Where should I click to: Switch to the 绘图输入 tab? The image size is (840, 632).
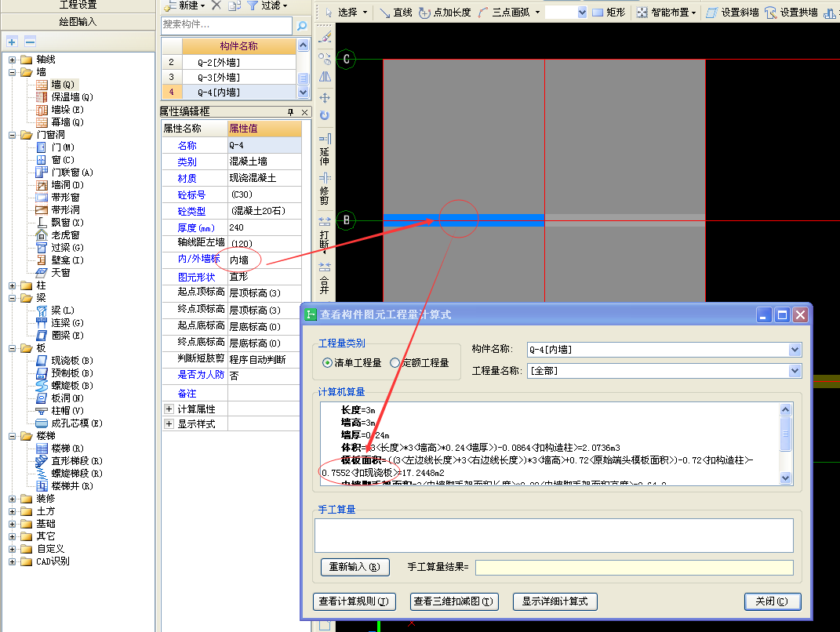[78, 22]
